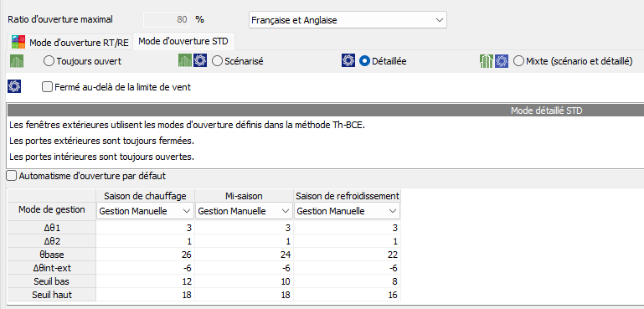
Task: Click Δθ1 value under Mi-saison
Action: click(244, 228)
